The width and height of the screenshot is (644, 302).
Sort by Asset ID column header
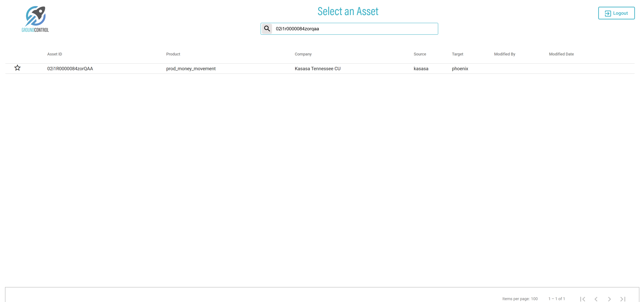click(54, 54)
